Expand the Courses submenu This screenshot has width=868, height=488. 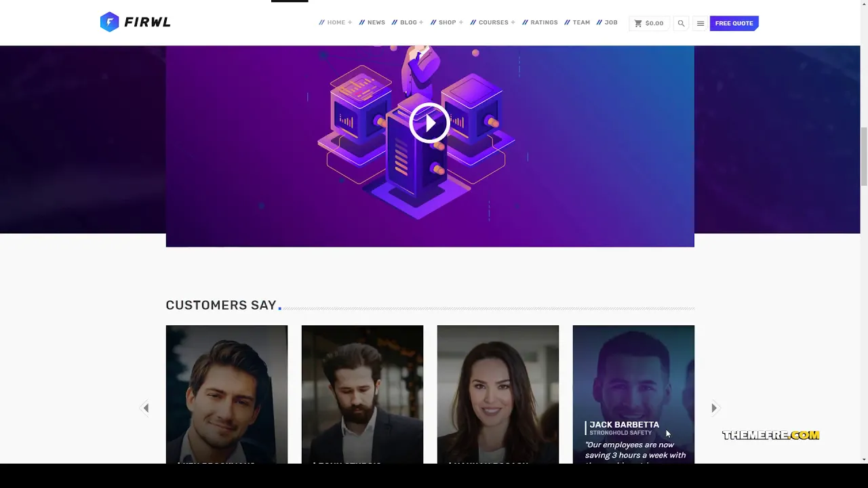513,22
